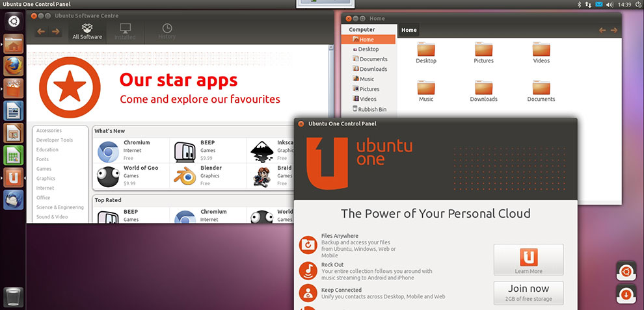Viewport: 644px width, 310px height.
Task: Click Join now for free storage
Action: (x=529, y=292)
